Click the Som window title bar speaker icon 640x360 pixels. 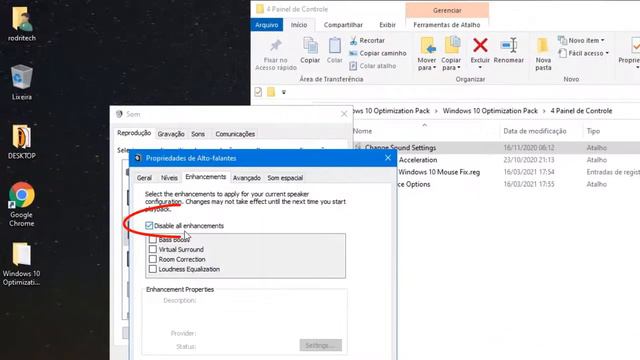pyautogui.click(x=119, y=114)
